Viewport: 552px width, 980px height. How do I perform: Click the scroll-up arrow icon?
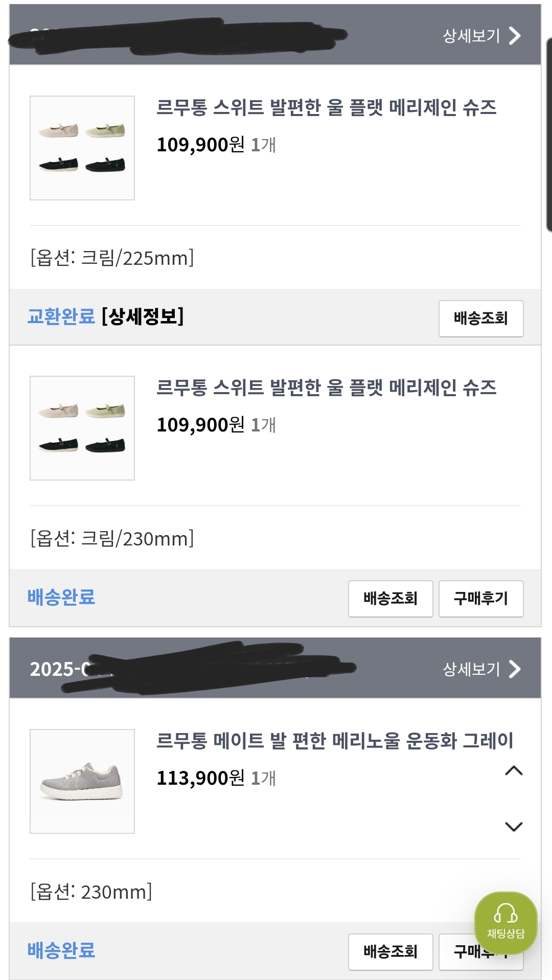pos(514,771)
